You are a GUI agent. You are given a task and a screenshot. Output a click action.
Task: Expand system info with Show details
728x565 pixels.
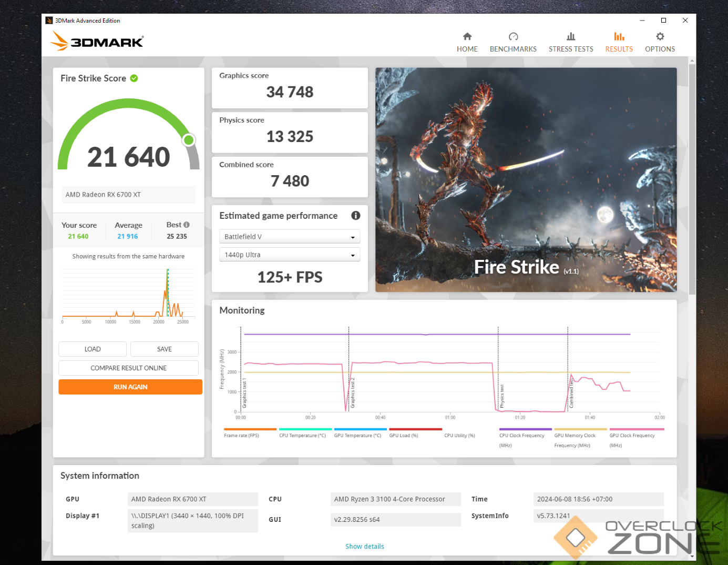coord(364,547)
